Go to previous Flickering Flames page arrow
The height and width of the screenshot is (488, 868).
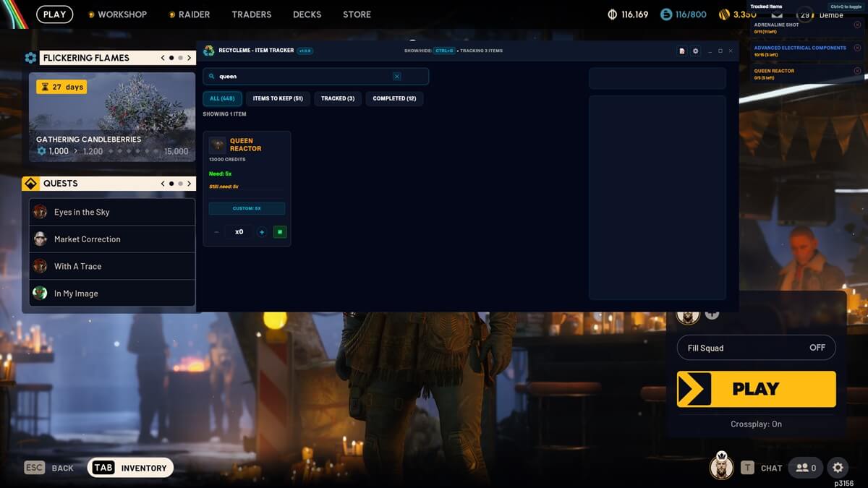(x=163, y=58)
